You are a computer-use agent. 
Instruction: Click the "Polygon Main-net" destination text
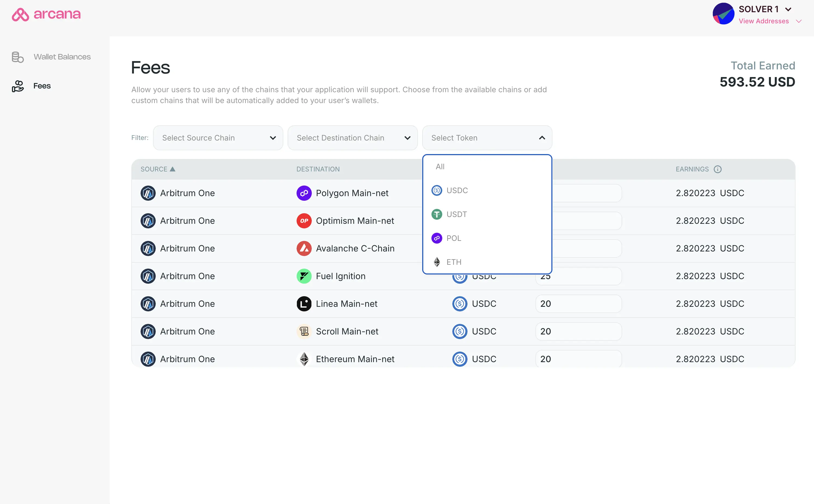(x=352, y=193)
